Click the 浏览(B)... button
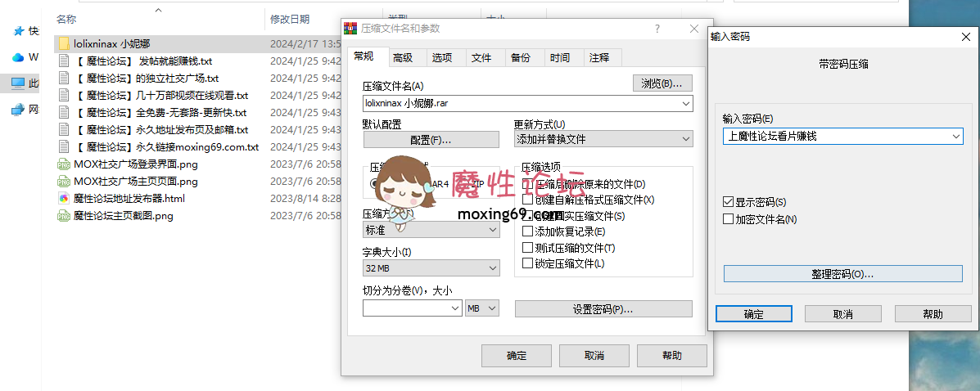980x391 pixels. pyautogui.click(x=662, y=83)
